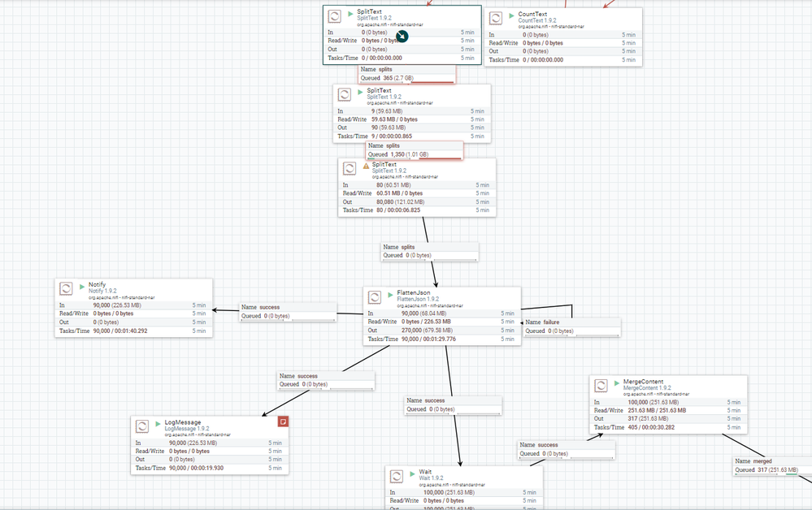Click green running indicator on MergeContent
Image resolution: width=812 pixels, height=510 pixels.
point(617,382)
